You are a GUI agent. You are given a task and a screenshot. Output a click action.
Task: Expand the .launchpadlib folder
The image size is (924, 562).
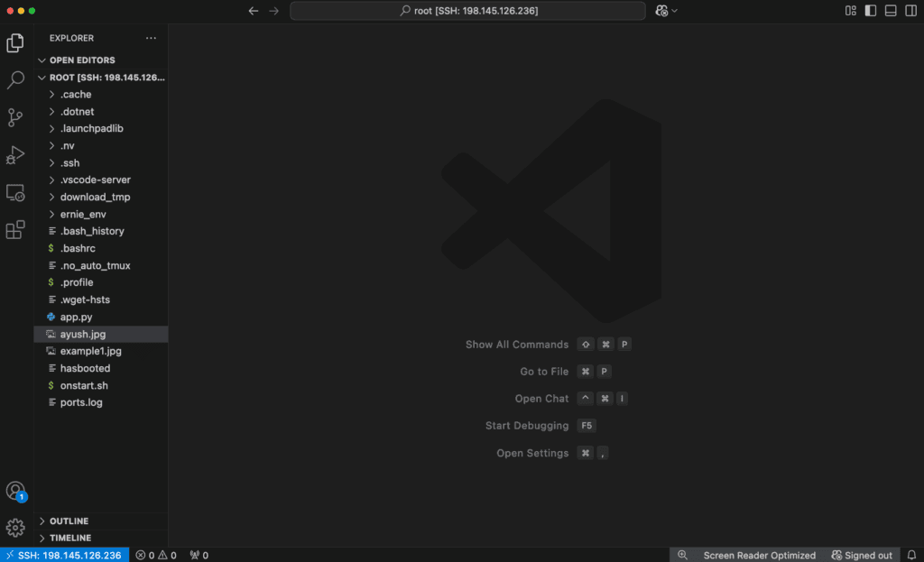[x=101, y=128]
